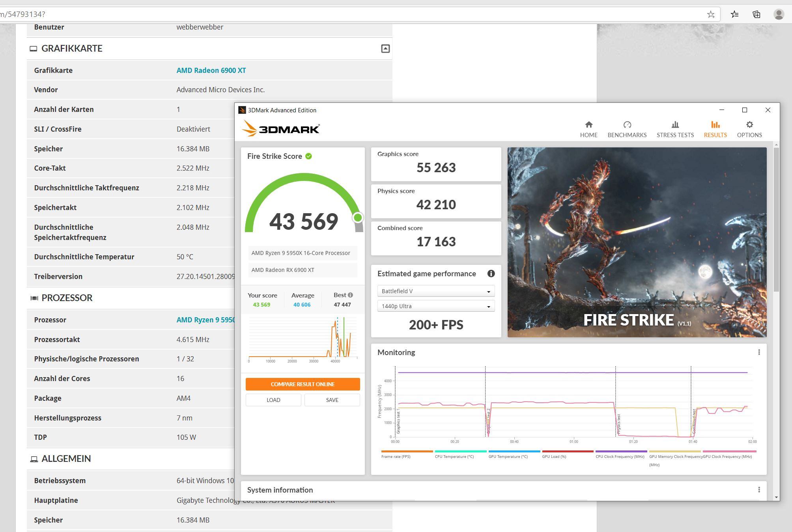
Task: Click info icon next to Best score
Action: click(x=350, y=295)
